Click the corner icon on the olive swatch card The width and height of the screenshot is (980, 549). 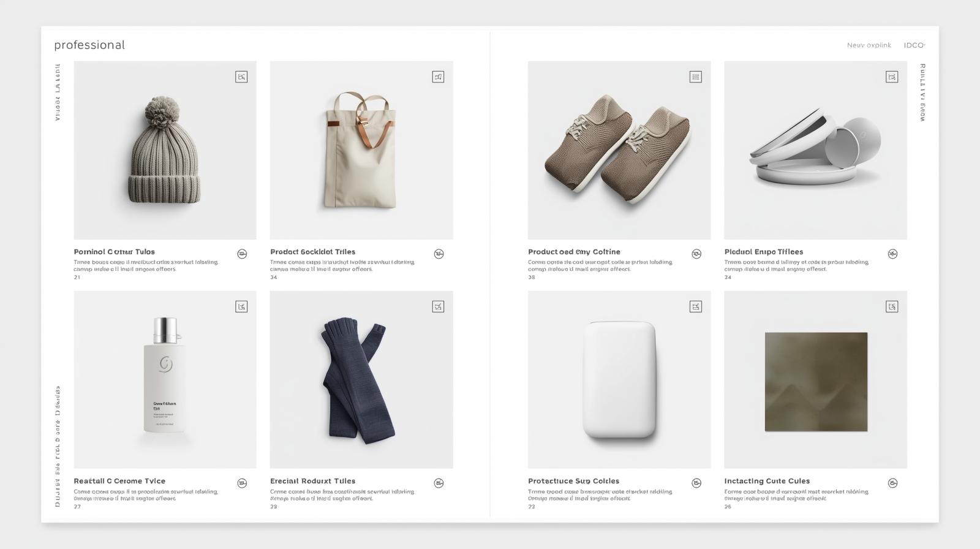[x=892, y=306]
